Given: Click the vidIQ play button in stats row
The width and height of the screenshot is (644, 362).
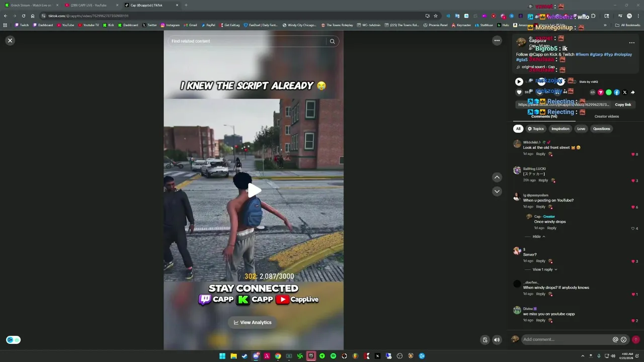Looking at the screenshot, I should point(519,81).
